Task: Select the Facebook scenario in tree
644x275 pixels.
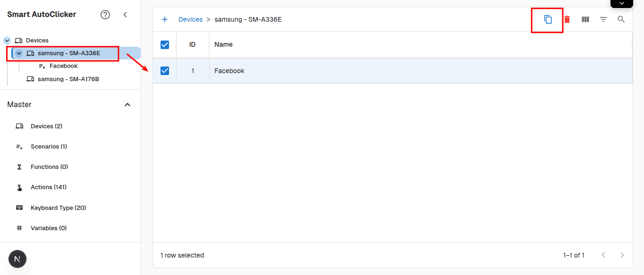Action: tap(63, 66)
